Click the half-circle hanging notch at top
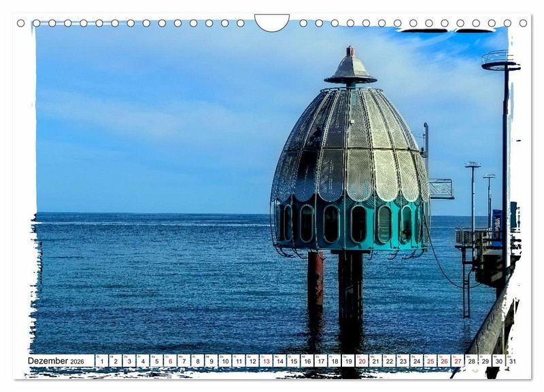 pos(272,22)
